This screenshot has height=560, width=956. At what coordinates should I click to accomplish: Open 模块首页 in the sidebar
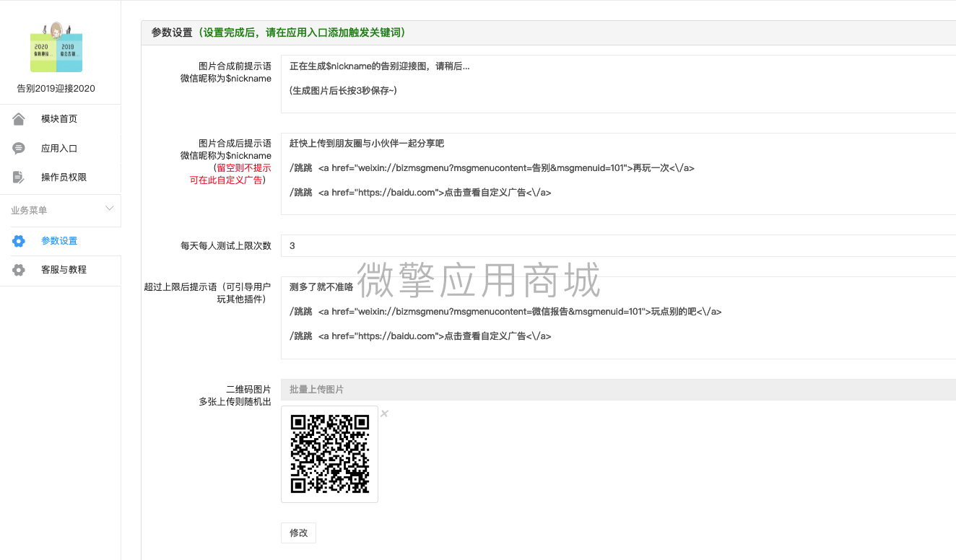tap(61, 119)
